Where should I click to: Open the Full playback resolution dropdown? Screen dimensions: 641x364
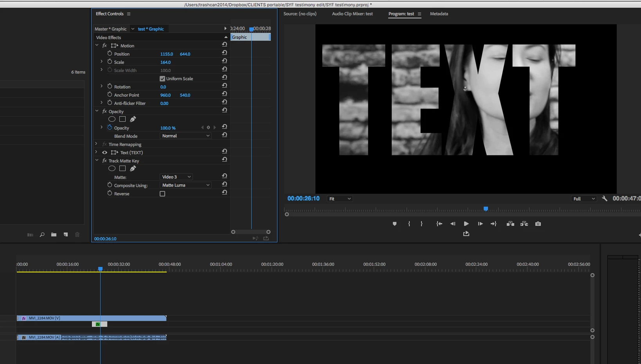click(x=584, y=199)
